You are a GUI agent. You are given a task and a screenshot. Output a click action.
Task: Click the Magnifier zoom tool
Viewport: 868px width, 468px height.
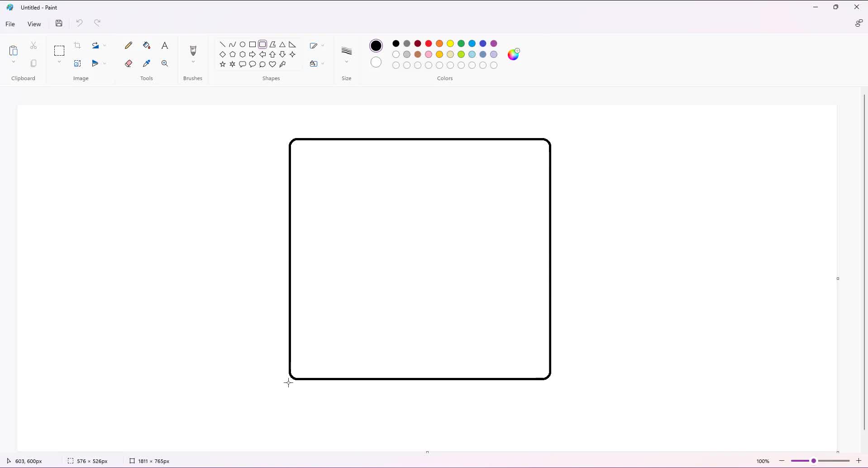[165, 63]
